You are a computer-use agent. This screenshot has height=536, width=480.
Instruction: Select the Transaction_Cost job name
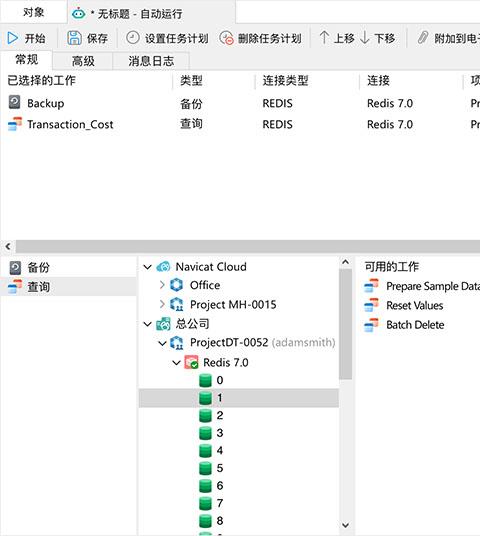(x=70, y=124)
